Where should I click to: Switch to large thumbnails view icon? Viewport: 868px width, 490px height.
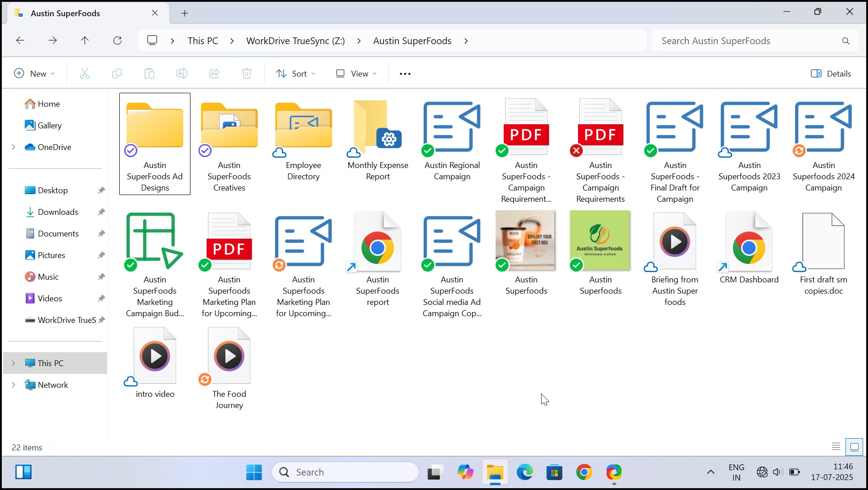pos(854,447)
